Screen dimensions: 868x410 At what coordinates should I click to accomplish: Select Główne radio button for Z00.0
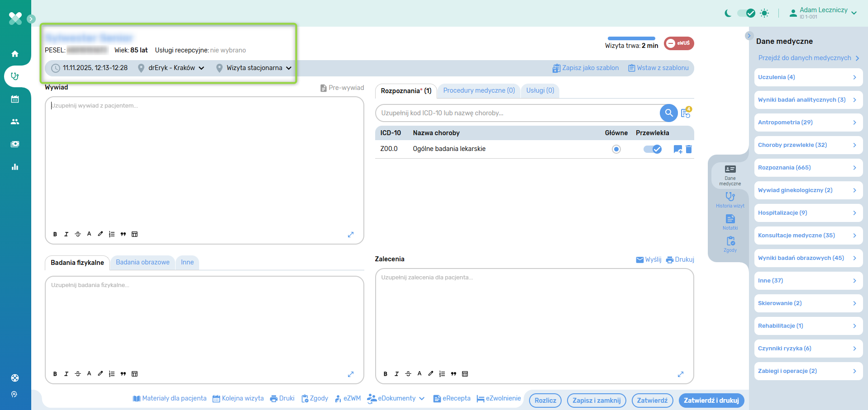pyautogui.click(x=616, y=149)
